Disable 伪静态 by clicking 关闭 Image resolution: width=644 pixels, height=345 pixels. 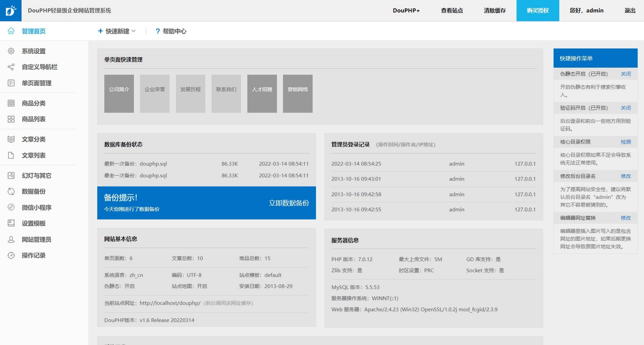(x=625, y=74)
